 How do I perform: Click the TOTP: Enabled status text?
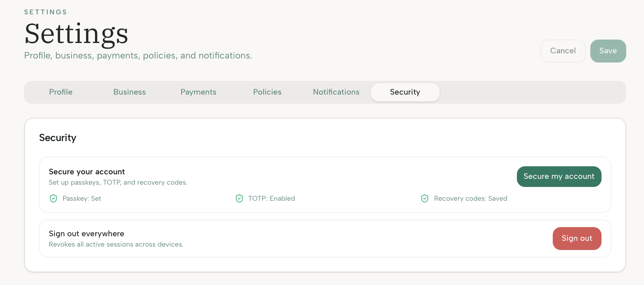pyautogui.click(x=271, y=198)
